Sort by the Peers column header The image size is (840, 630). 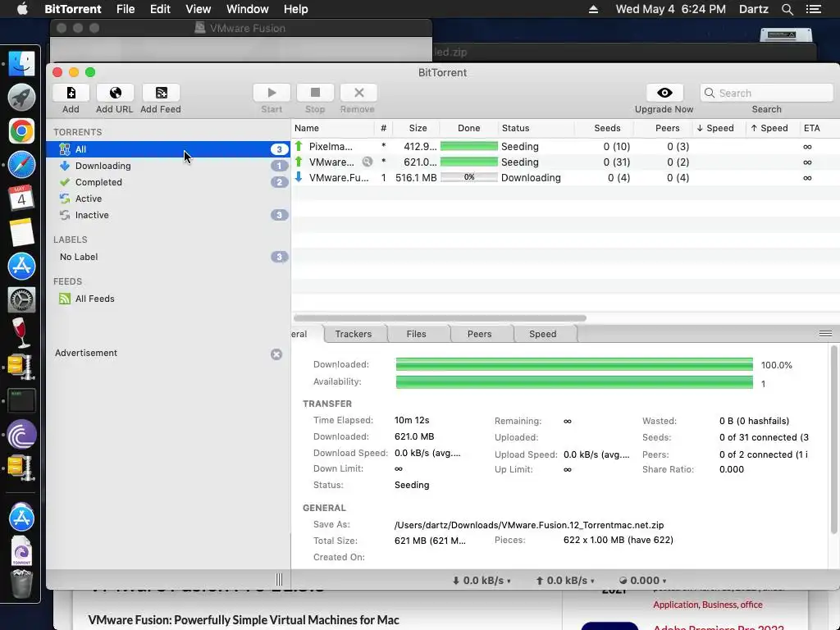coord(663,128)
